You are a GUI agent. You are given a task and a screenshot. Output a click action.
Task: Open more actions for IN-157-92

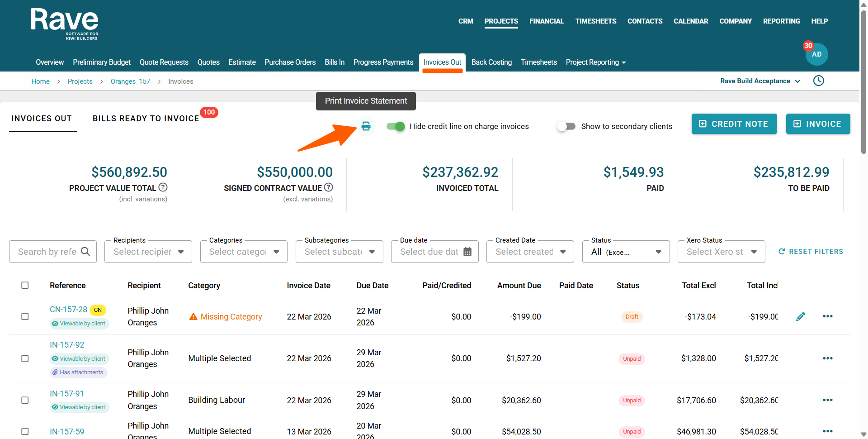tap(828, 358)
